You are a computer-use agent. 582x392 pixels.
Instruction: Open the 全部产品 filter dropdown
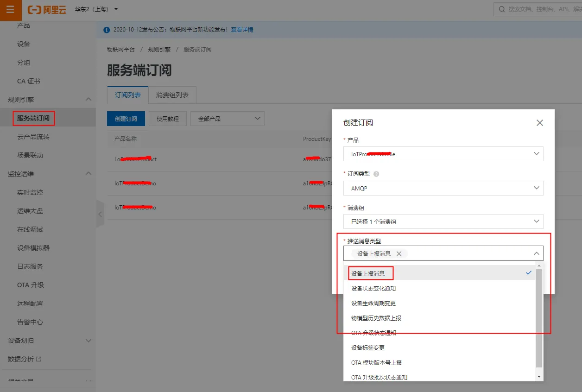(228, 119)
